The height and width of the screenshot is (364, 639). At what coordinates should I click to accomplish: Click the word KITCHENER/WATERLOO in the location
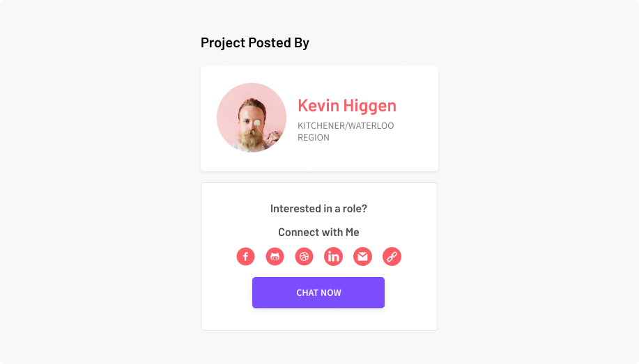click(x=346, y=125)
